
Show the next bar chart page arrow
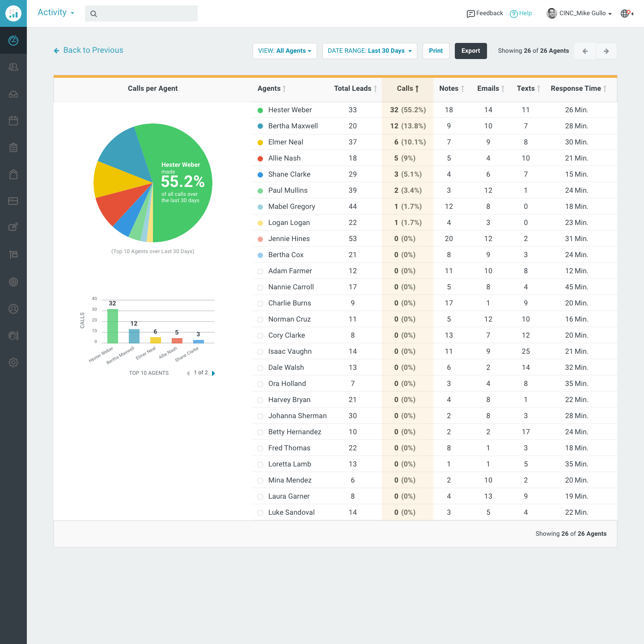point(213,373)
